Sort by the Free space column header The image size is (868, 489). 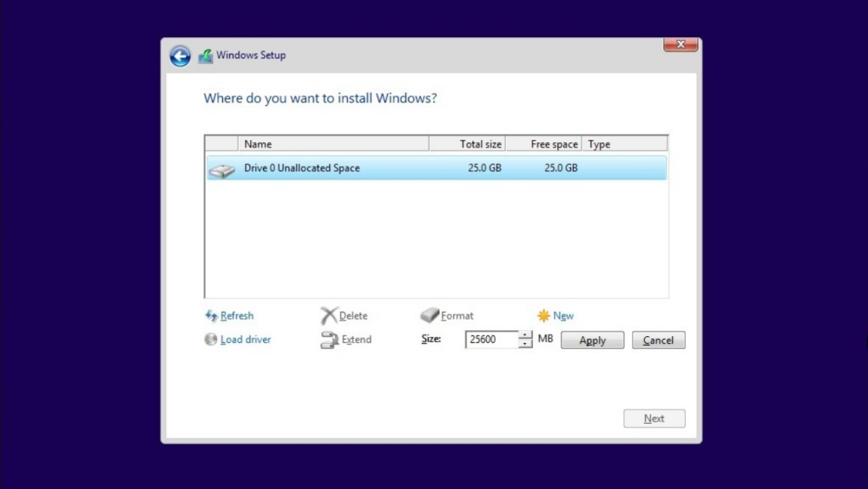click(x=543, y=144)
